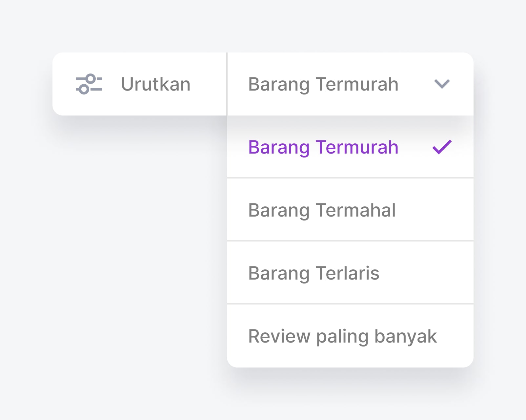Choose Barang Terlaris from the list
This screenshot has height=420, width=526.
314,273
